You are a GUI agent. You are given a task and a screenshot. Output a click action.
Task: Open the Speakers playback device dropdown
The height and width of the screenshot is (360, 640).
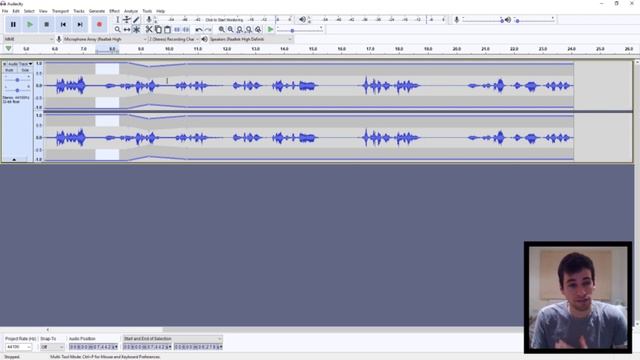[251, 39]
